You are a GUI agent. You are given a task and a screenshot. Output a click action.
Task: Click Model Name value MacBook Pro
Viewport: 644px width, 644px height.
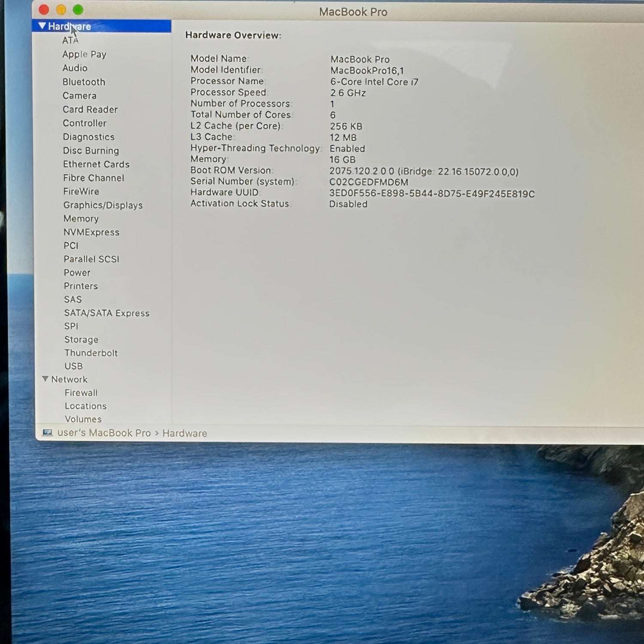[360, 59]
